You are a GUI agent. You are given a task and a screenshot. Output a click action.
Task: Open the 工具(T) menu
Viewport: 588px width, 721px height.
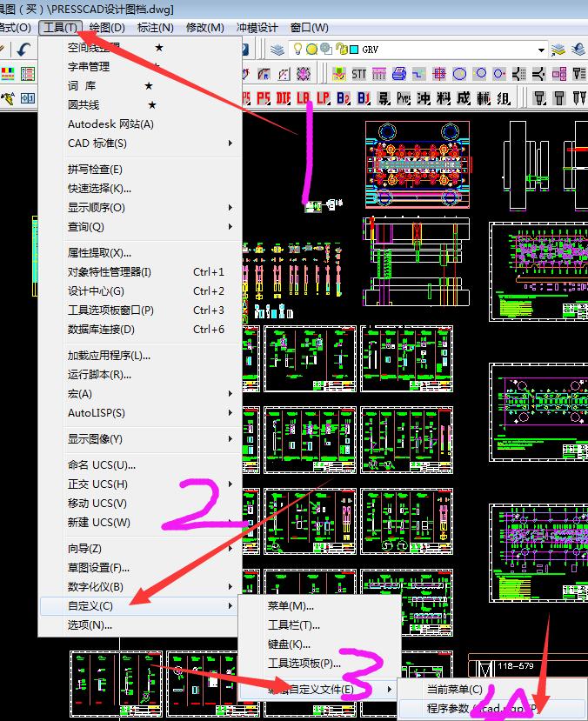pos(60,28)
